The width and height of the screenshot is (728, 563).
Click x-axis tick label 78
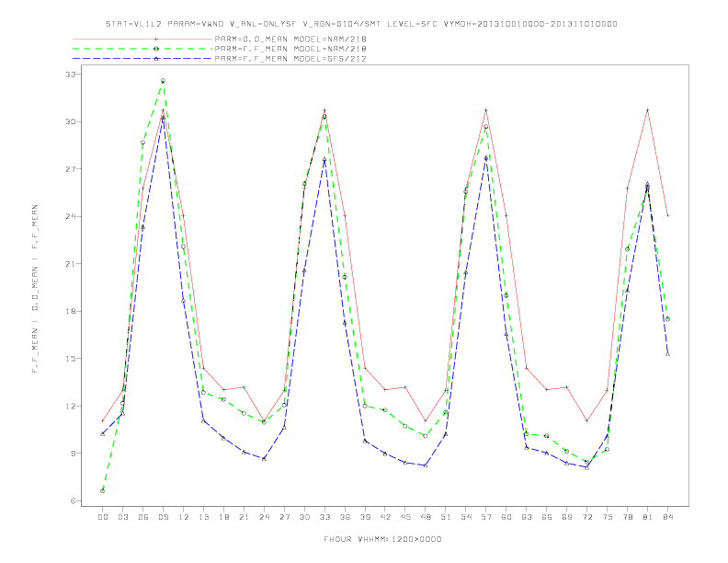click(628, 517)
